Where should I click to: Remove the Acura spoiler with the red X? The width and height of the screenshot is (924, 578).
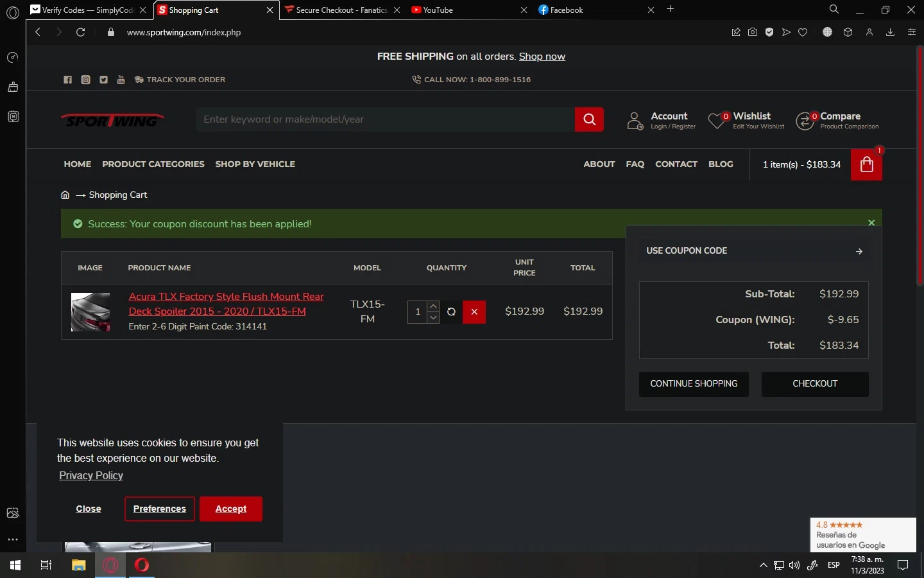tap(474, 311)
